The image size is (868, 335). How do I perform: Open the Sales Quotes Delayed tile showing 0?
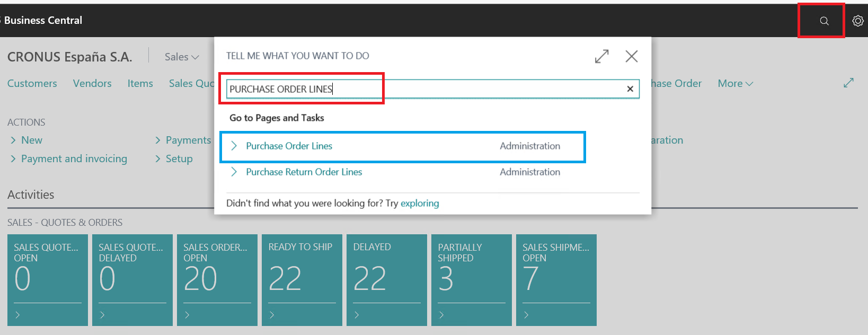tap(132, 280)
